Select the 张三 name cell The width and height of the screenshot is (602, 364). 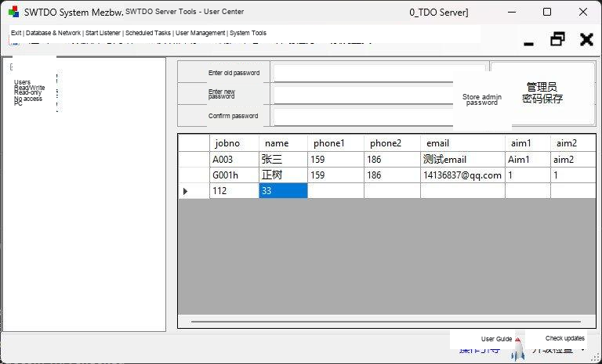click(x=283, y=159)
